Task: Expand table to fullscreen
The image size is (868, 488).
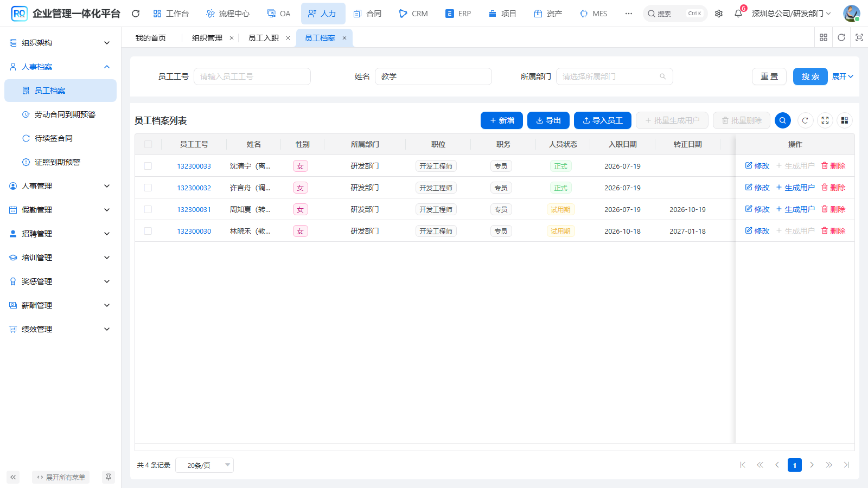Action: tap(825, 120)
